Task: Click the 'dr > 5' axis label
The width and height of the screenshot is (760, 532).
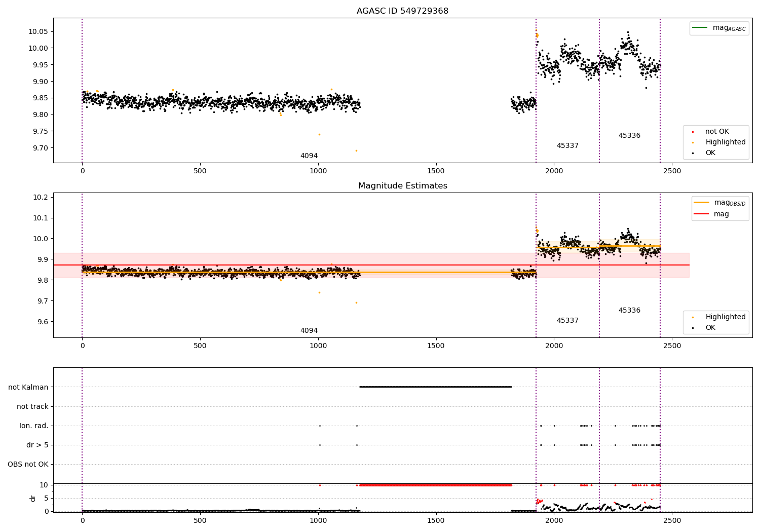Action: pos(37,445)
